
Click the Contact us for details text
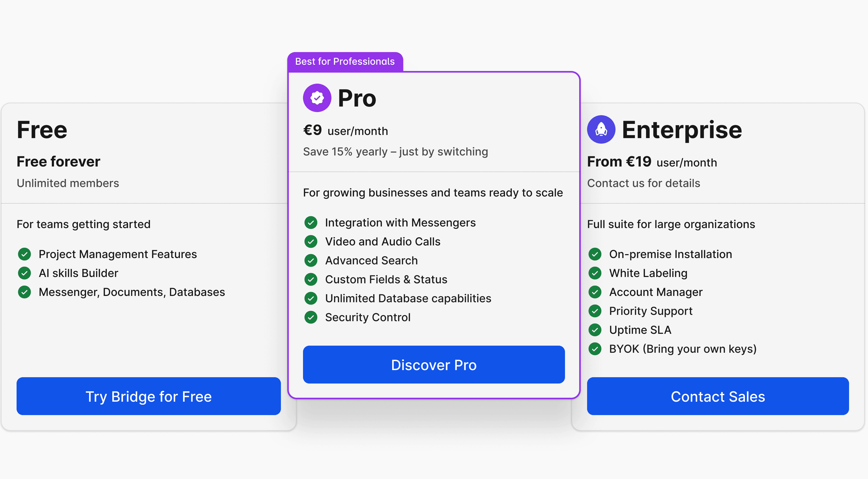pos(643,183)
